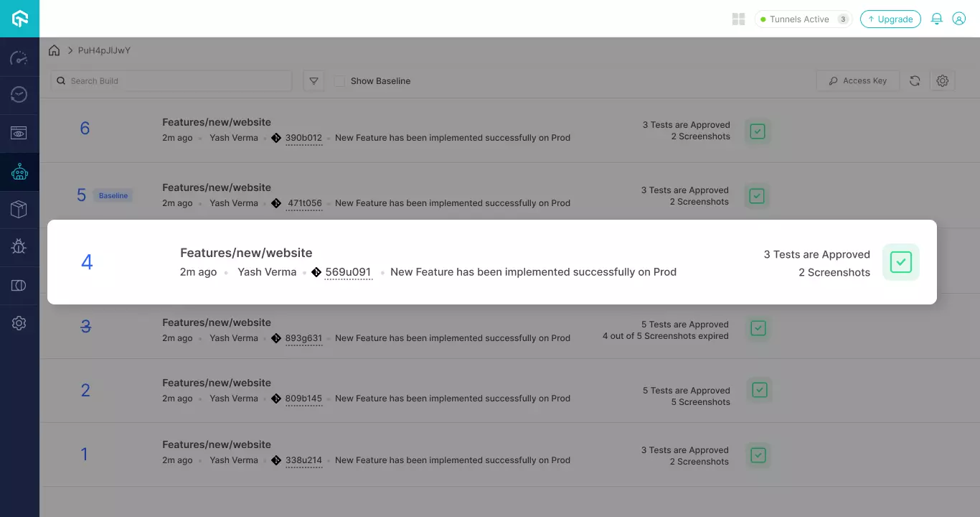980x517 pixels.
Task: Open the build filter dropdown
Action: 314,81
